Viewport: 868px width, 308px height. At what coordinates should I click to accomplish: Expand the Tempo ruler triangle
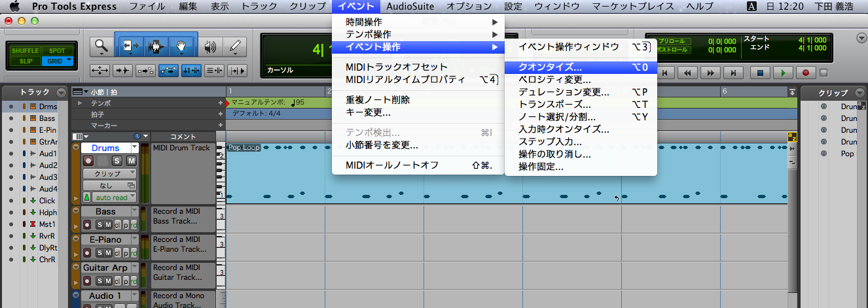pos(80,103)
